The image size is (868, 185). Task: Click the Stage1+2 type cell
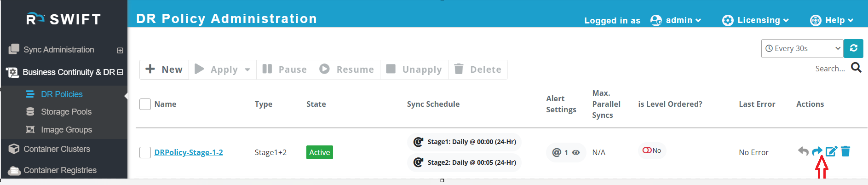coord(270,152)
